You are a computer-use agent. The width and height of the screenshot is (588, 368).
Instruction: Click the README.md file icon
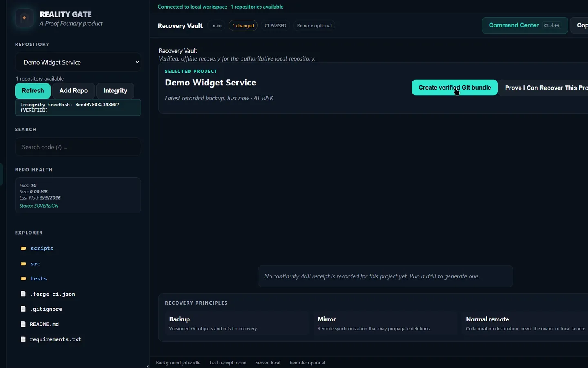pyautogui.click(x=23, y=324)
